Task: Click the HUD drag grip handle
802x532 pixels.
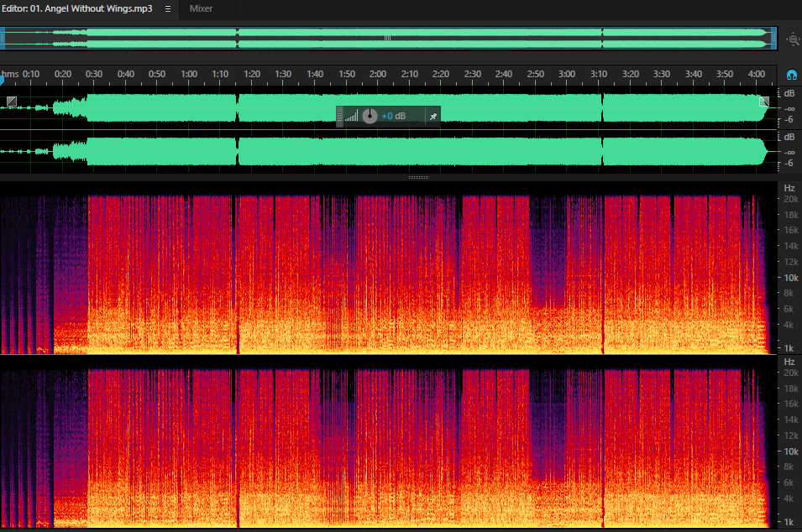Action: tap(339, 117)
